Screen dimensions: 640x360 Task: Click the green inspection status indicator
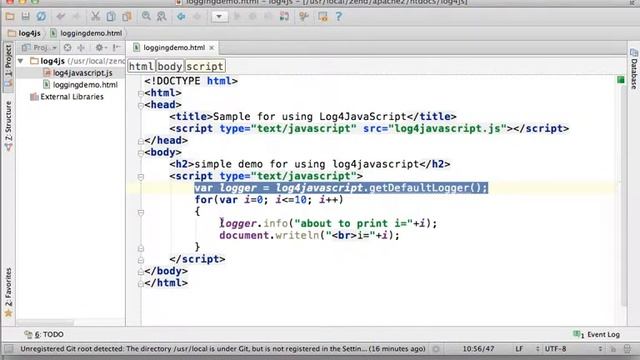coord(620,80)
